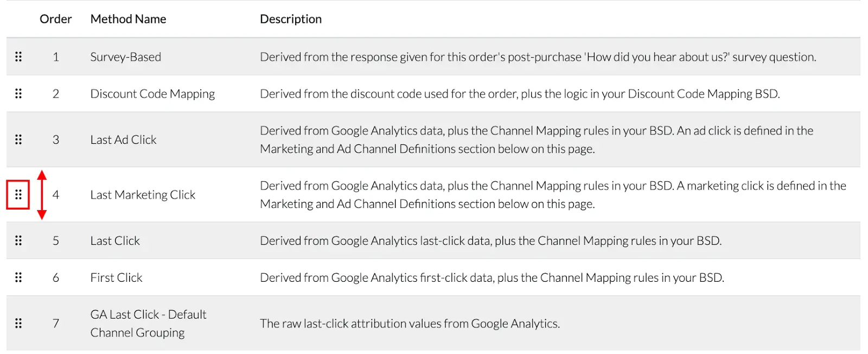Select the First Click method name
The width and height of the screenshot is (868, 354).
pos(116,277)
